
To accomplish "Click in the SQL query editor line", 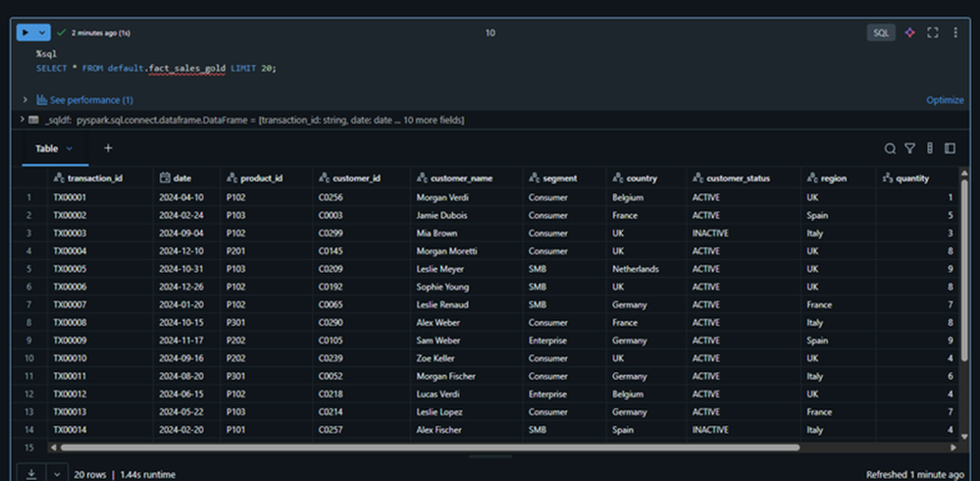I will tap(156, 68).
